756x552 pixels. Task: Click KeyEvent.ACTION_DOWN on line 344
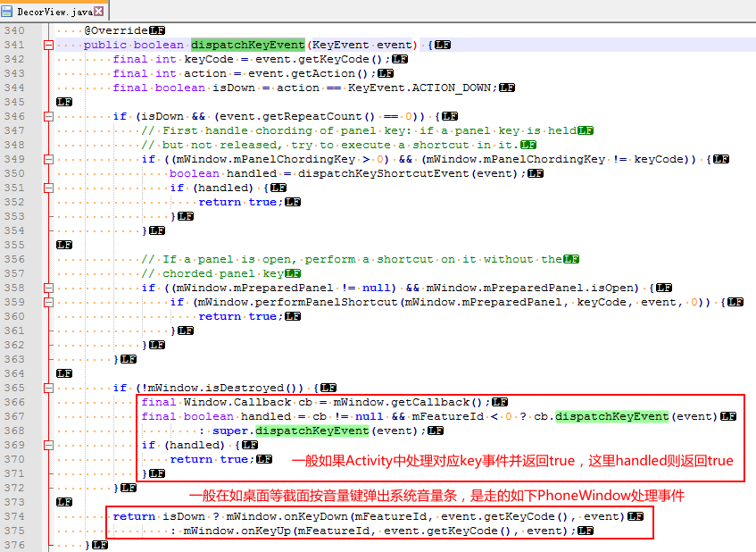point(420,88)
